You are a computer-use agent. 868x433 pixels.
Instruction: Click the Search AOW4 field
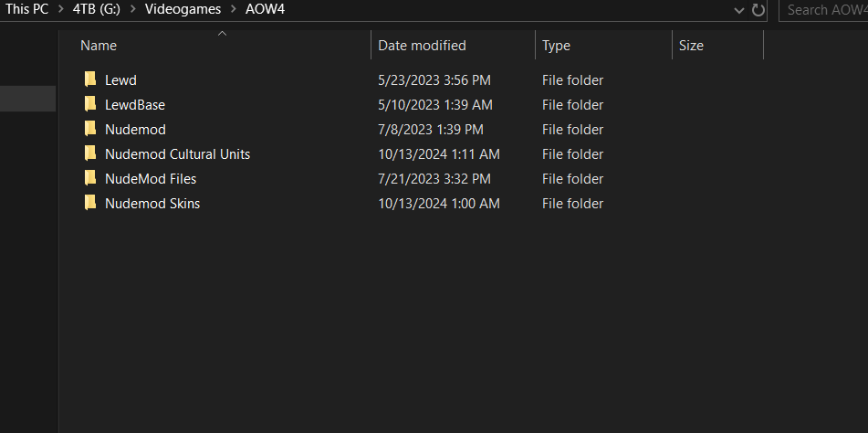coord(825,10)
